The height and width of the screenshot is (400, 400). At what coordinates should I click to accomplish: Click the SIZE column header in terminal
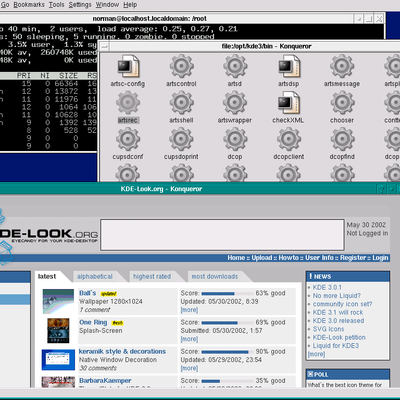(x=68, y=76)
